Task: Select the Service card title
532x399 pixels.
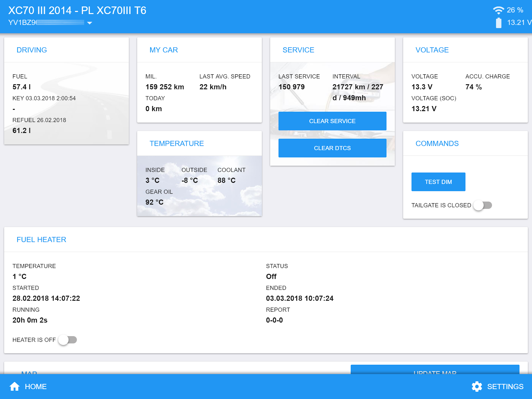Action: (298, 50)
